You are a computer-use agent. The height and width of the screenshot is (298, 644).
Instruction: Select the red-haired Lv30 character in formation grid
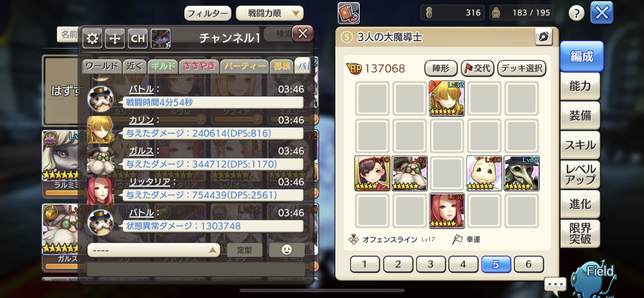pos(447,211)
